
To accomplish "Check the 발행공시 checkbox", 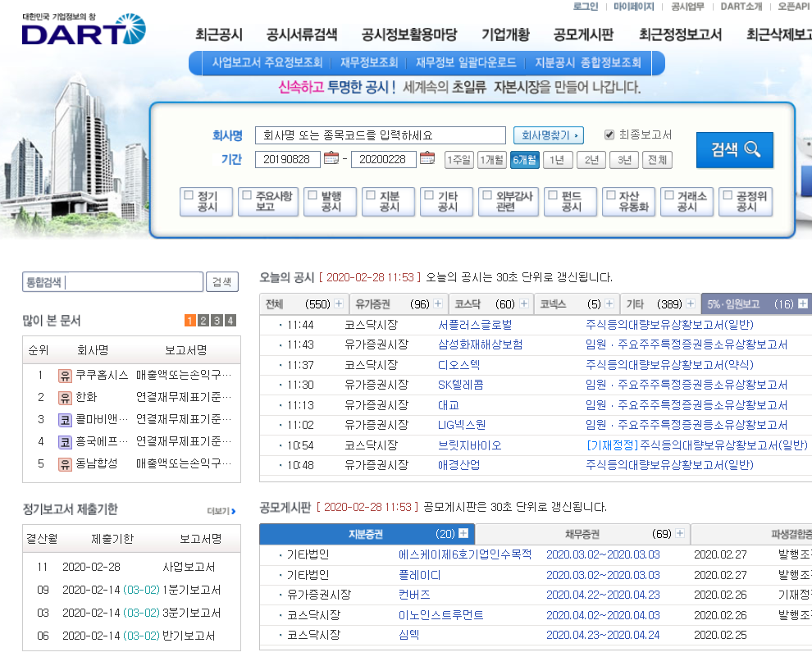I will [312, 195].
